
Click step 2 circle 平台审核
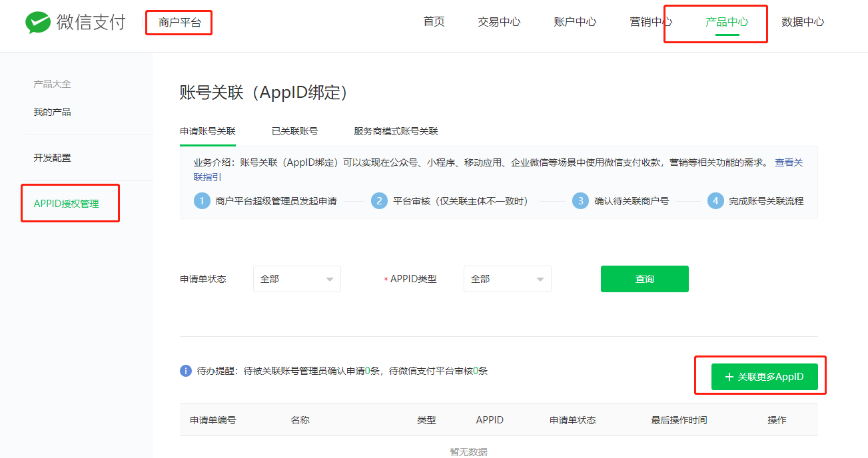(x=379, y=201)
